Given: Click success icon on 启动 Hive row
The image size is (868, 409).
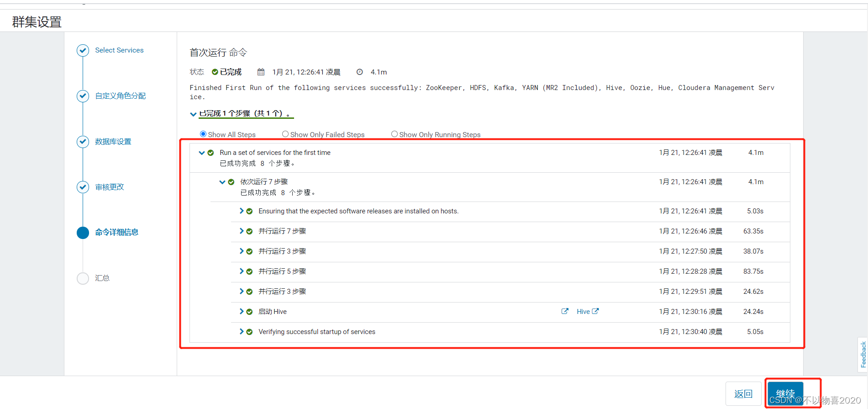Looking at the screenshot, I should point(249,312).
